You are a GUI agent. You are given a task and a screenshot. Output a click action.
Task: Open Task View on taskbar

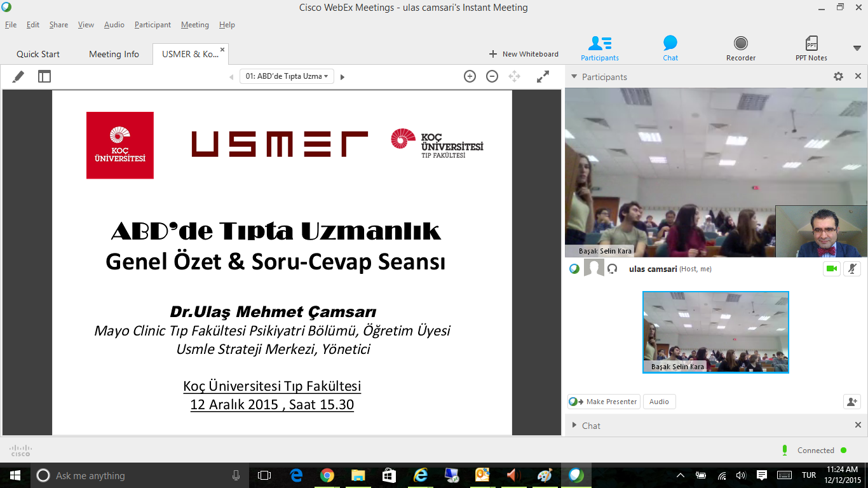[x=264, y=475]
